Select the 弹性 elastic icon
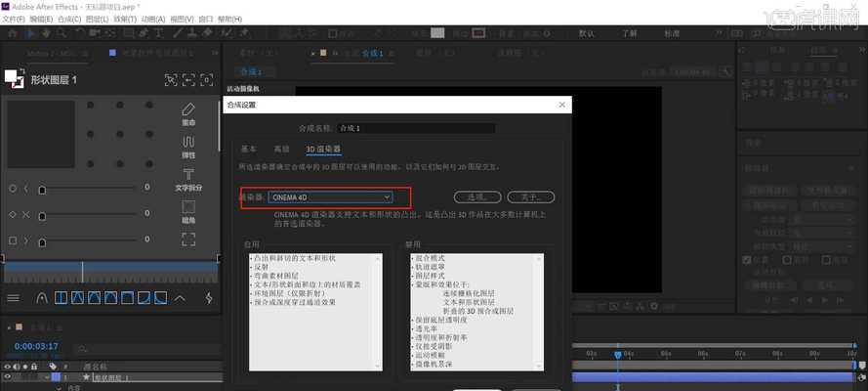868x391 pixels. click(188, 143)
